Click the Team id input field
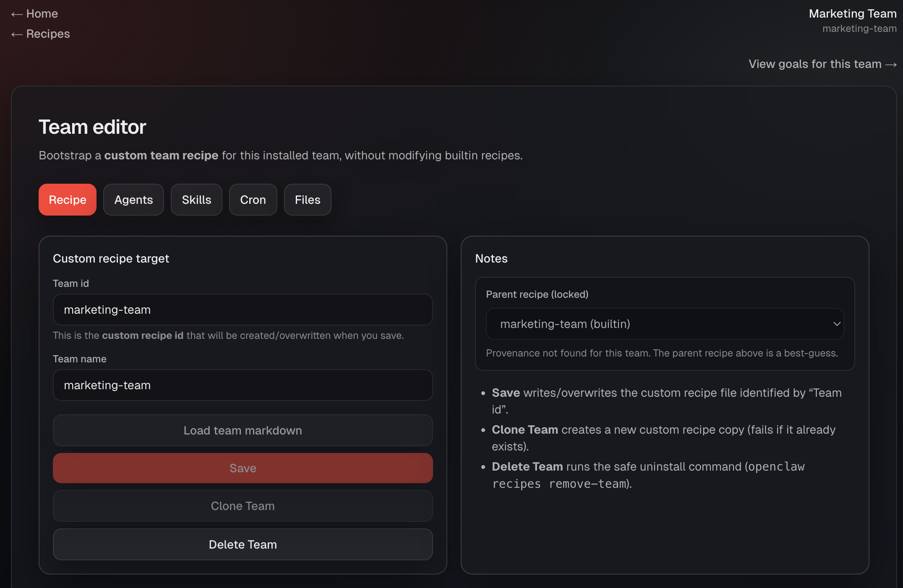Image resolution: width=903 pixels, height=588 pixels. point(243,310)
